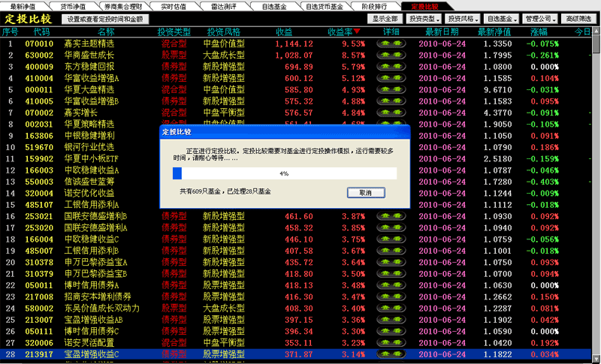Screen dimensions: 601x364
Task: Open the 投资风格 dropdown menu
Action: point(462,18)
